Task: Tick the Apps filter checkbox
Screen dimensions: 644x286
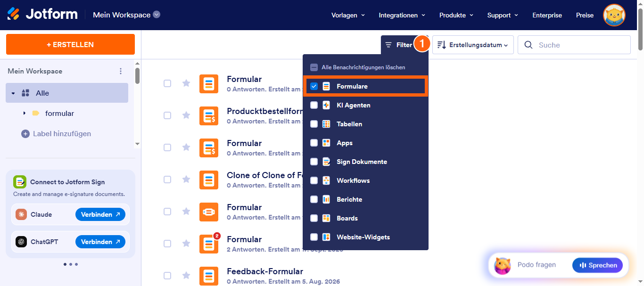Action: [314, 143]
